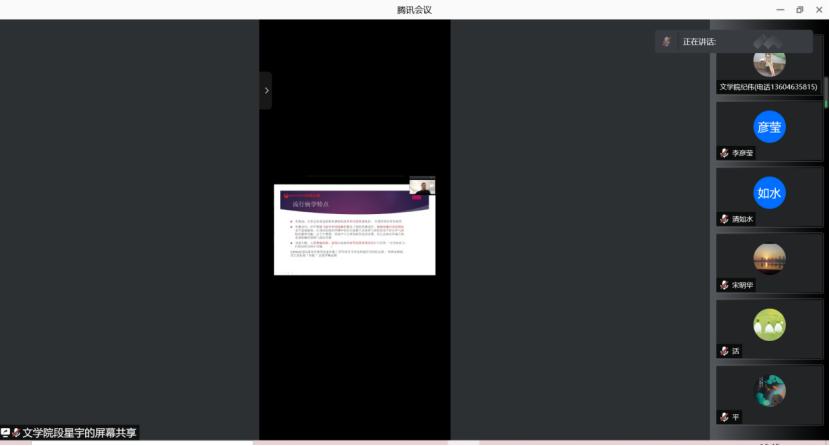This screenshot has width=830, height=446.
Task: Select the green avatar of participant 活
Action: pyautogui.click(x=769, y=325)
